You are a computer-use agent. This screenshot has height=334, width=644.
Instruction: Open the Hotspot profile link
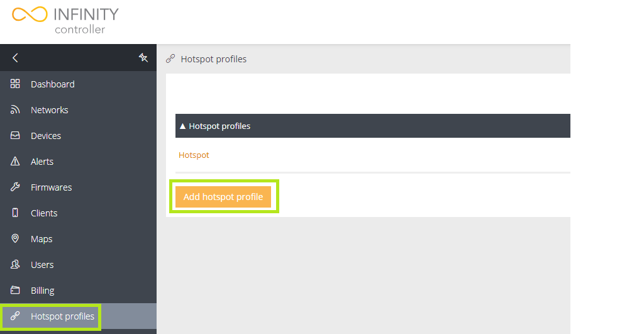194,155
